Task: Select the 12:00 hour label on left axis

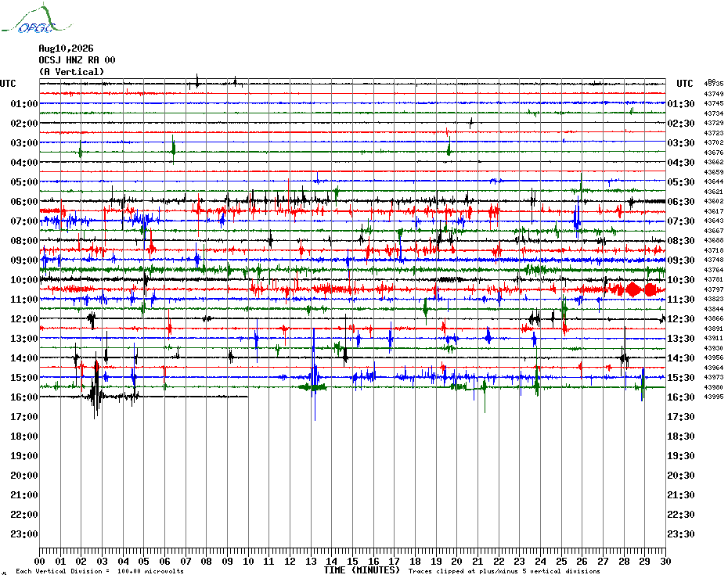Action: click(24, 319)
